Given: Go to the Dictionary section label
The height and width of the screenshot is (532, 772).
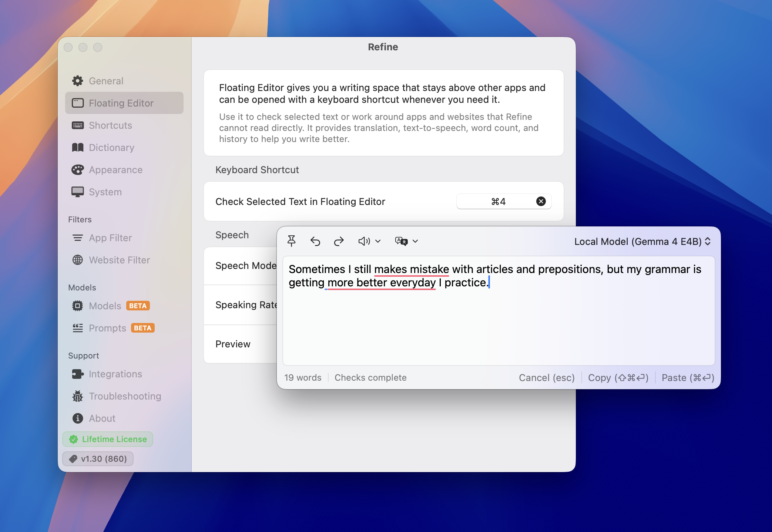Looking at the screenshot, I should [111, 148].
